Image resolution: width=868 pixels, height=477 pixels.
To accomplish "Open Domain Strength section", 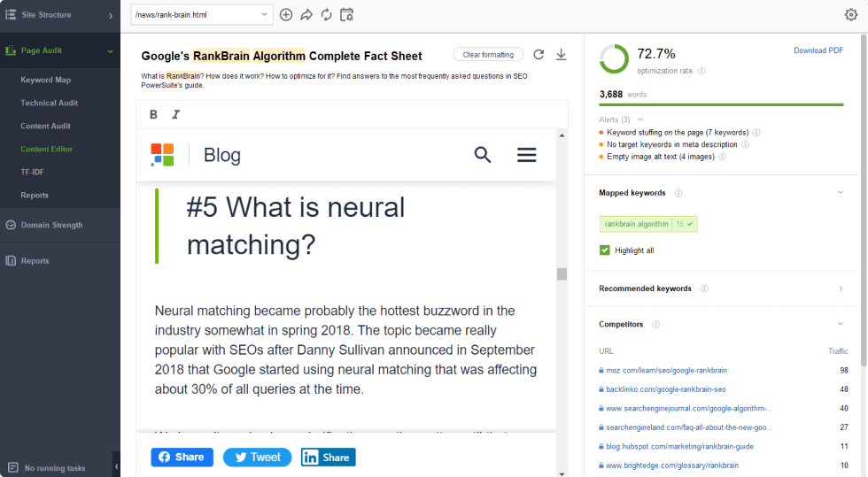I will coord(52,225).
